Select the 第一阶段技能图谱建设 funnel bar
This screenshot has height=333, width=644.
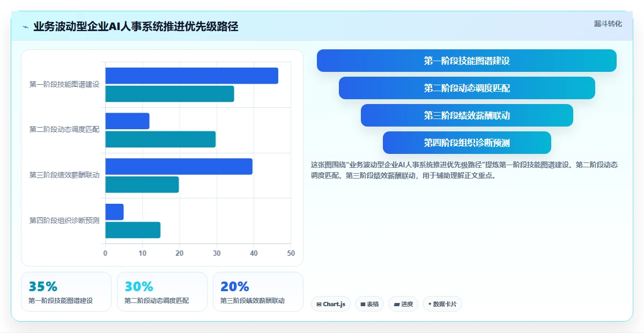(x=467, y=61)
